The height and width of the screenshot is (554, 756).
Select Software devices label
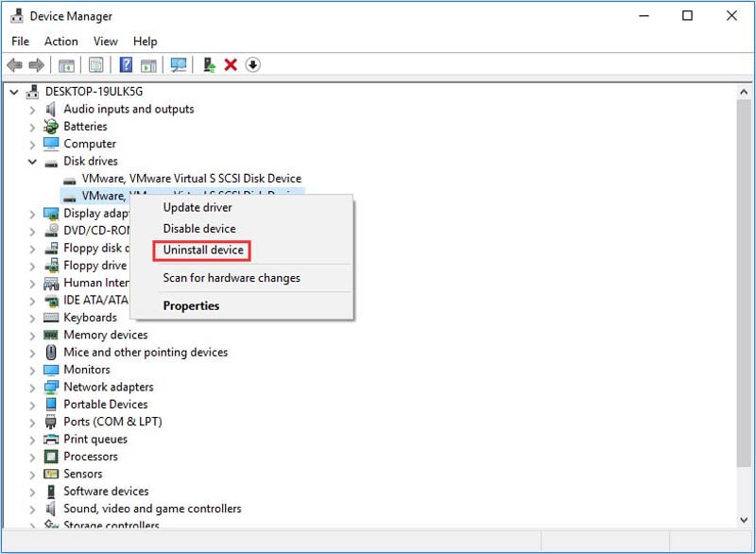[106, 492]
